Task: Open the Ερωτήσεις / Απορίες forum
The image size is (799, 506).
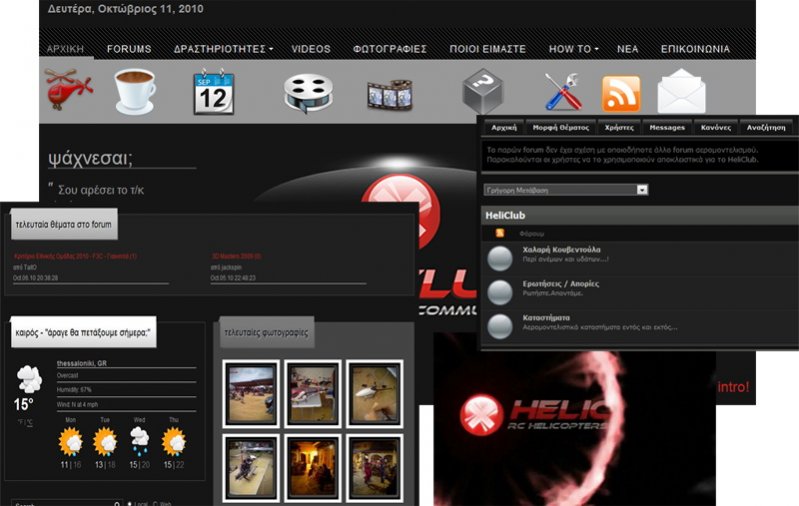Action: 561,284
